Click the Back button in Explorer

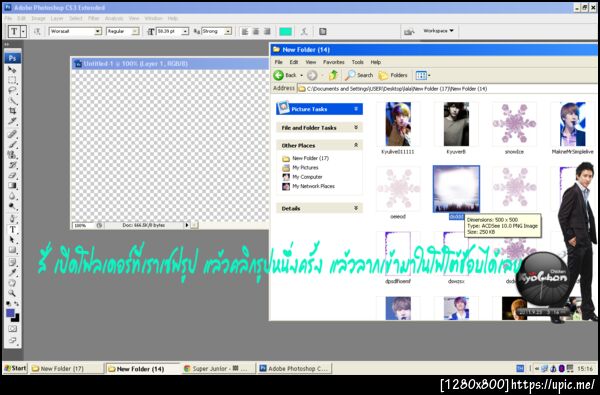[x=285, y=75]
